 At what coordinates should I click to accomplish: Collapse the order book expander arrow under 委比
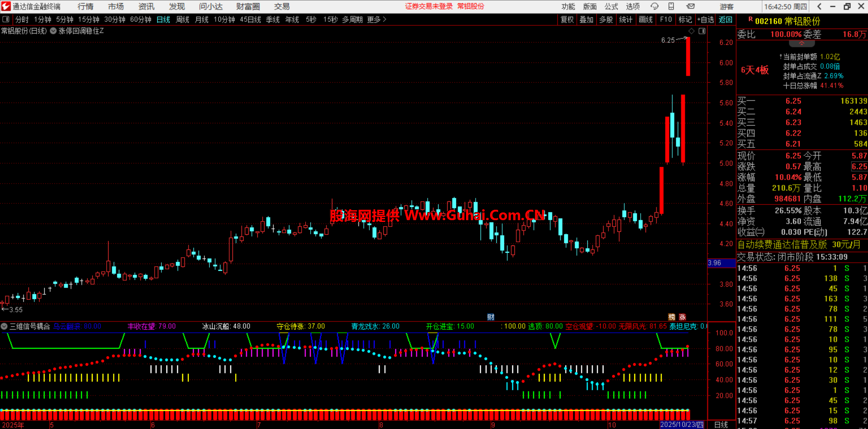click(802, 44)
